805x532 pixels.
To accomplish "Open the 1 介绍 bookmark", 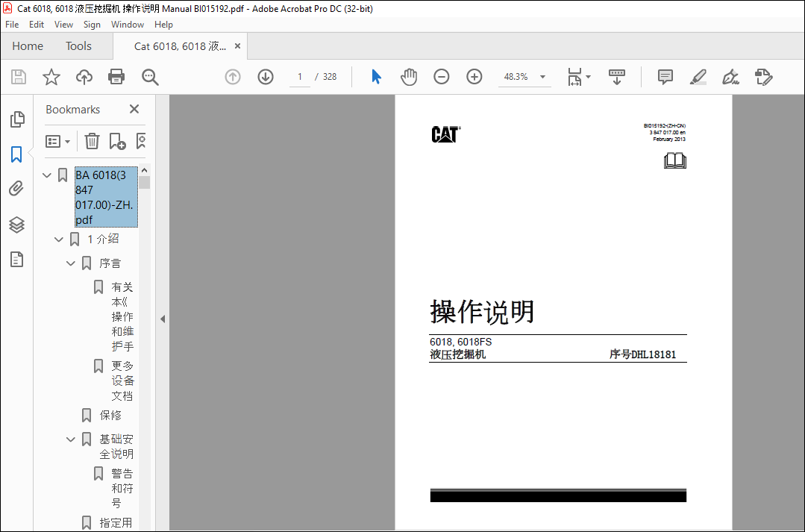I will [x=103, y=240].
